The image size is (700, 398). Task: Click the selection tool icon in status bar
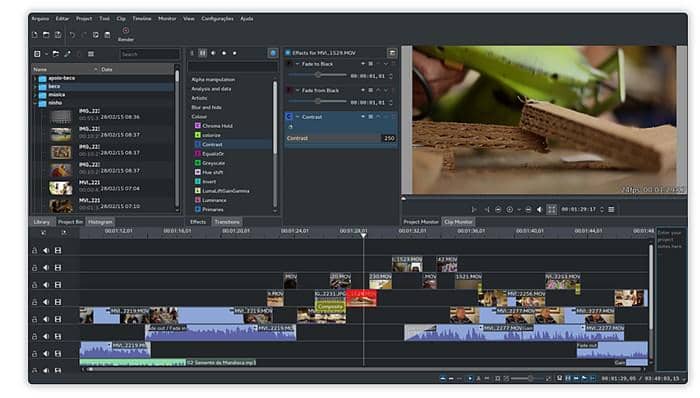click(x=470, y=378)
